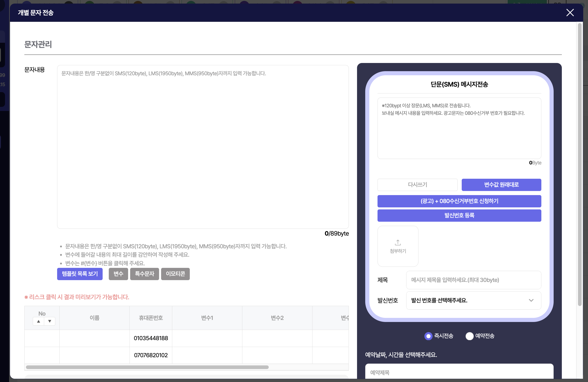Open the 이모티콘 picker
Viewport: 588px width, 382px height.
point(175,274)
